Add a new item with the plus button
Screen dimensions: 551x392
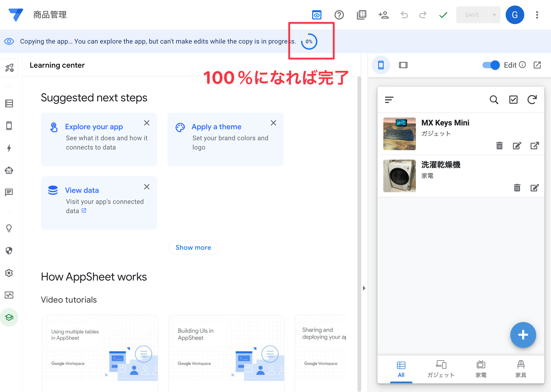point(523,335)
